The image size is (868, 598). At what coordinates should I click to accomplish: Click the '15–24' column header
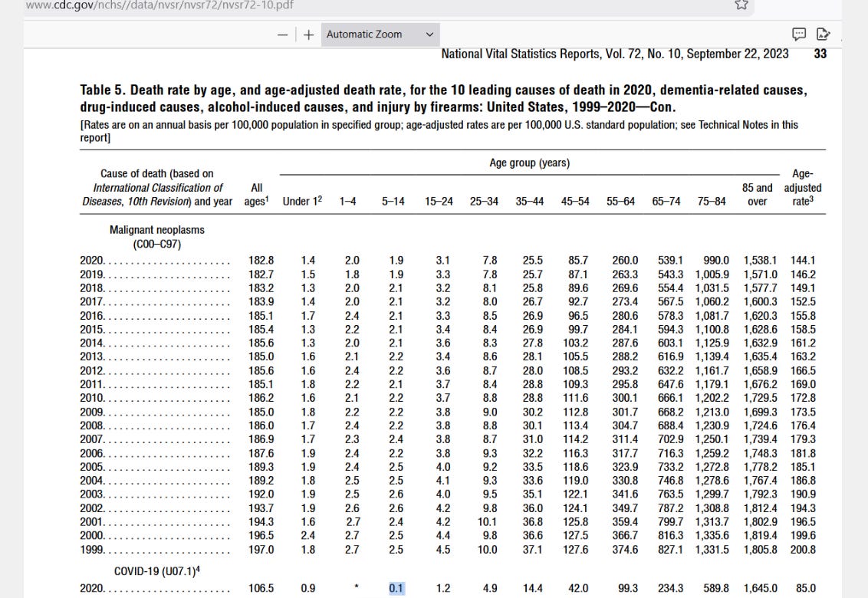tap(439, 202)
